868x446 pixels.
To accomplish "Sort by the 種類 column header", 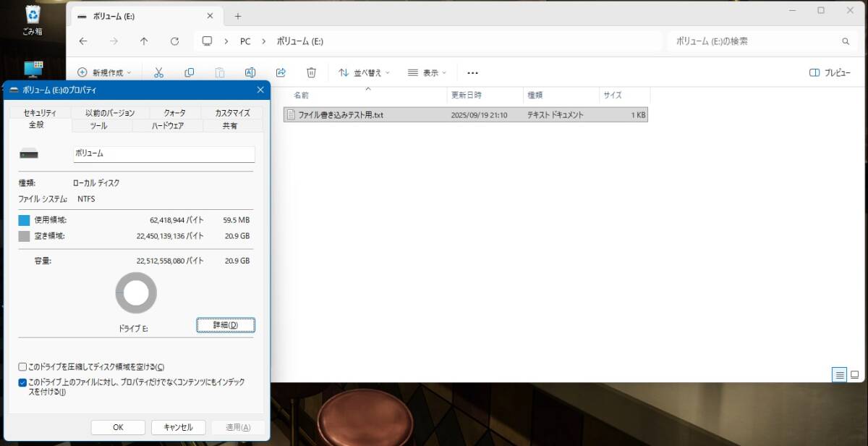I will coord(561,95).
